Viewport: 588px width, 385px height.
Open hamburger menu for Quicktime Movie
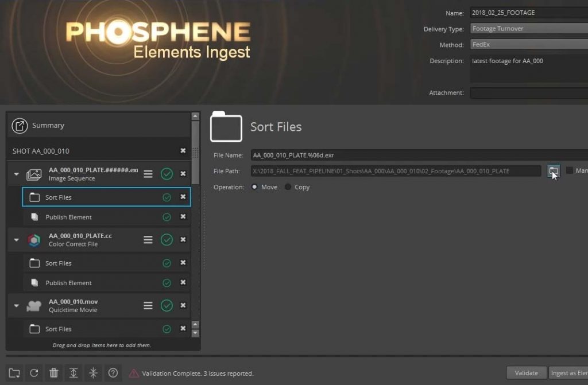[x=148, y=305]
